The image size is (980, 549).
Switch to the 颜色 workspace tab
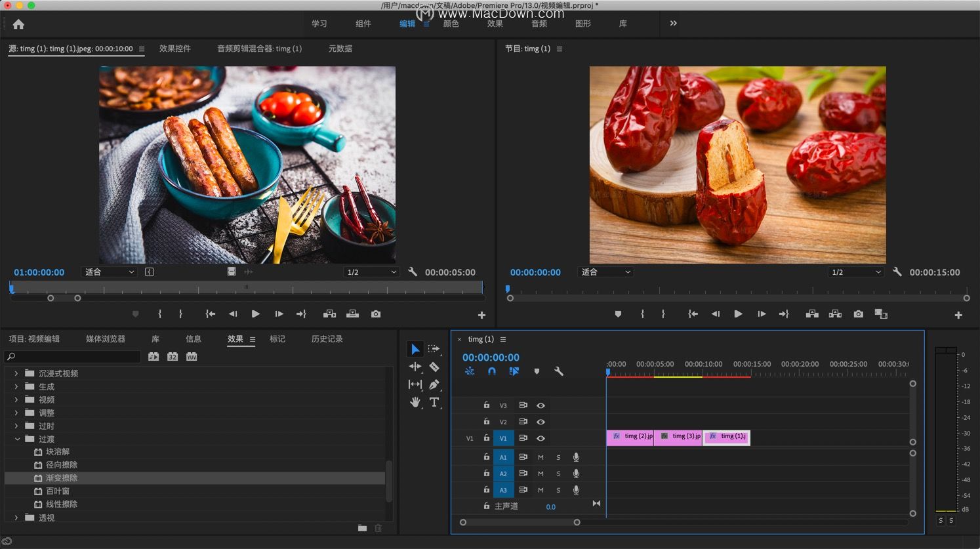tap(451, 24)
